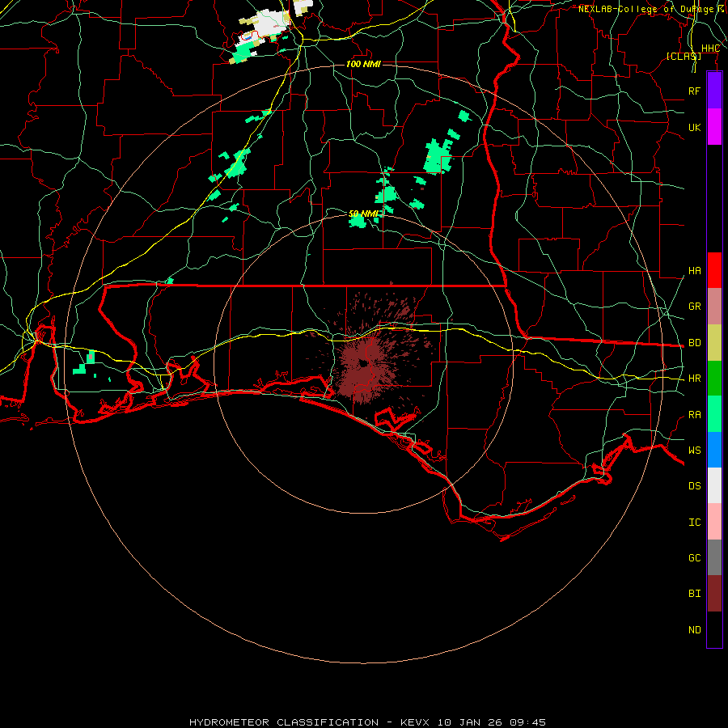Click the RF purple legend swatch
The width and height of the screenshot is (728, 728).
tap(714, 91)
